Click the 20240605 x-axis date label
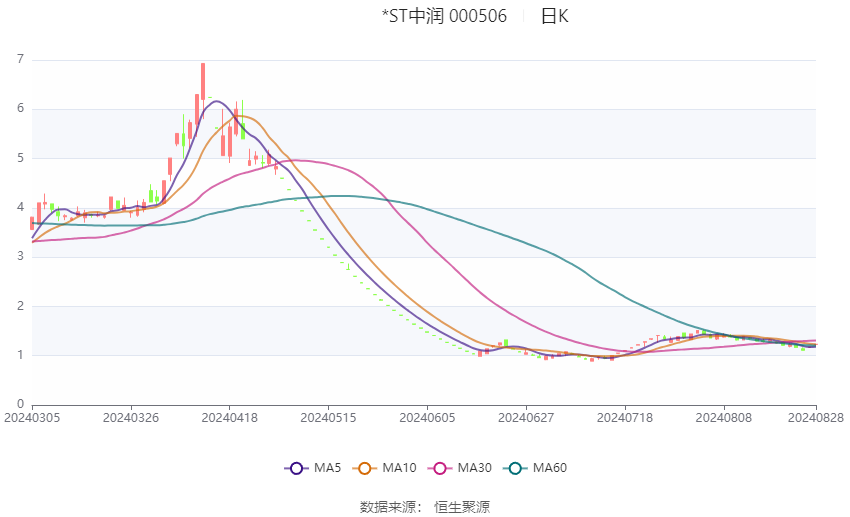850x517 pixels. [x=427, y=418]
